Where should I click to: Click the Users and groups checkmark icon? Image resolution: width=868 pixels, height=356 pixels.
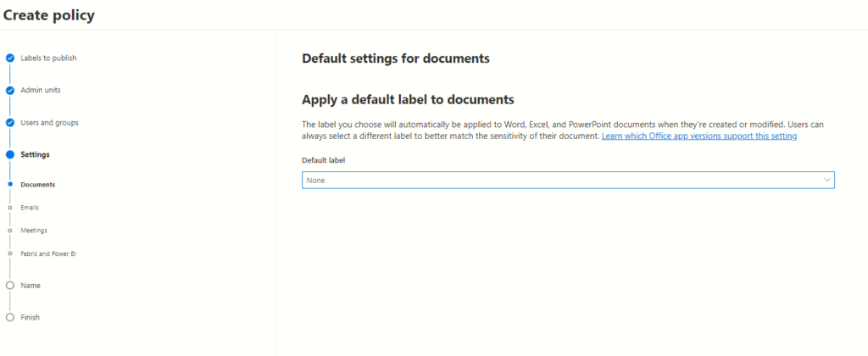(10, 122)
